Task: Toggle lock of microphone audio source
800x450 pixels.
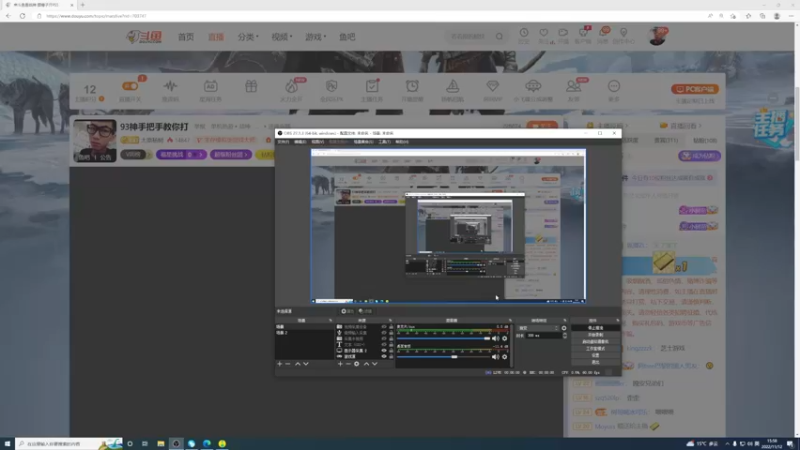Action: point(391,333)
